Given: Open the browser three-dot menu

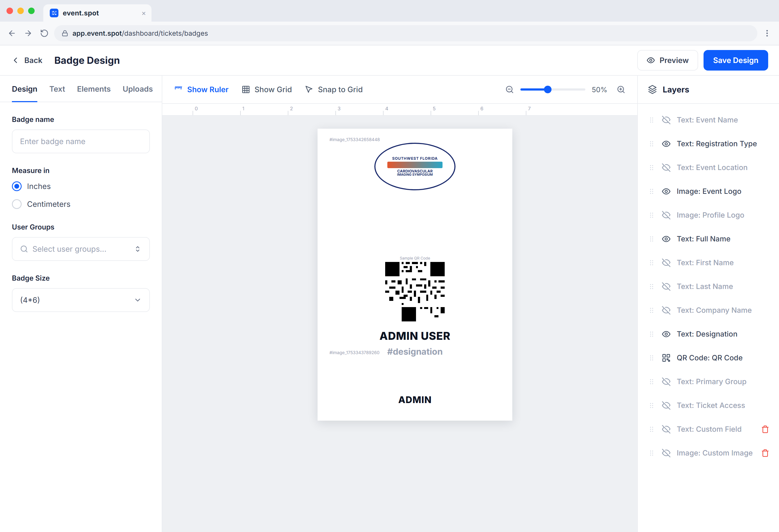Looking at the screenshot, I should click(x=767, y=33).
